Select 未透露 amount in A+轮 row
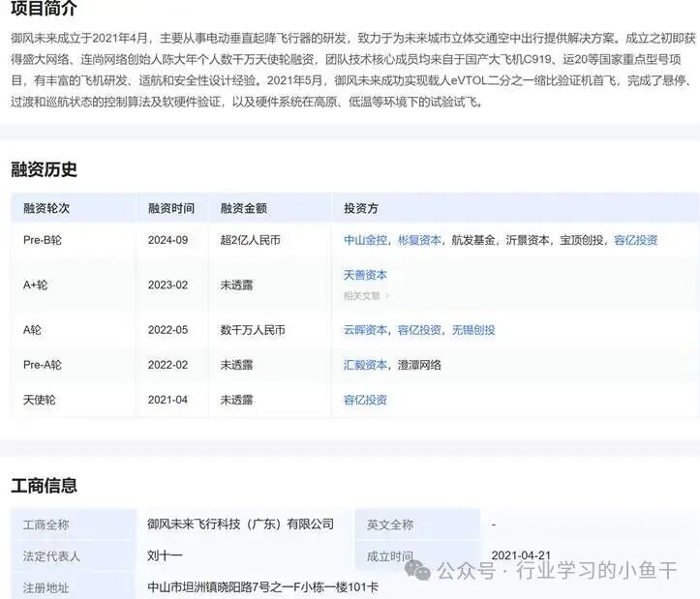 (x=236, y=285)
